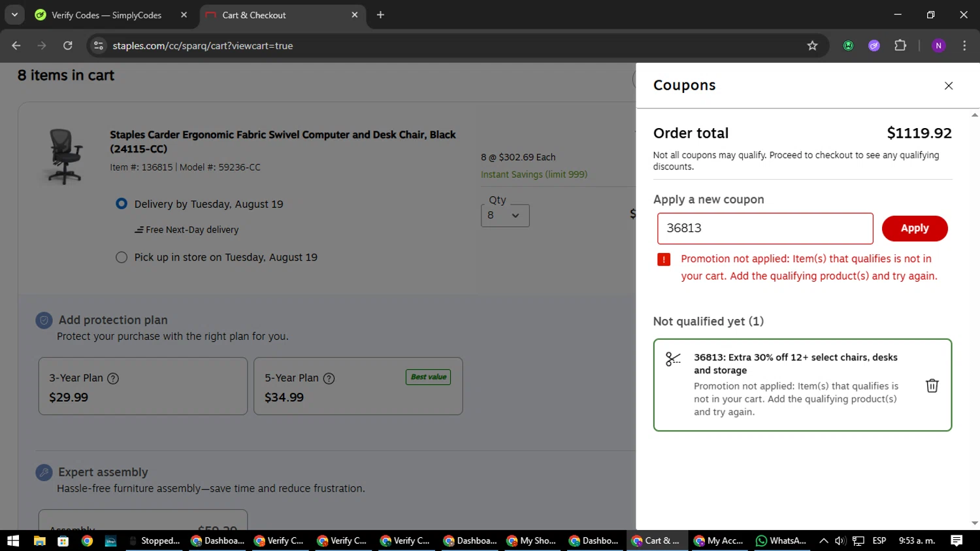This screenshot has width=980, height=551.
Task: Switch to My Acc... taskbar window
Action: (x=719, y=541)
